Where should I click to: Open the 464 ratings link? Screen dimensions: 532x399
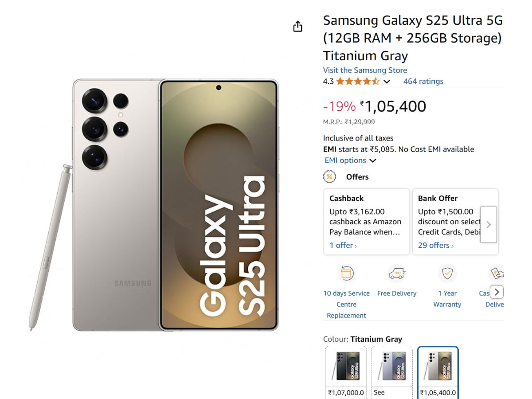pos(423,81)
